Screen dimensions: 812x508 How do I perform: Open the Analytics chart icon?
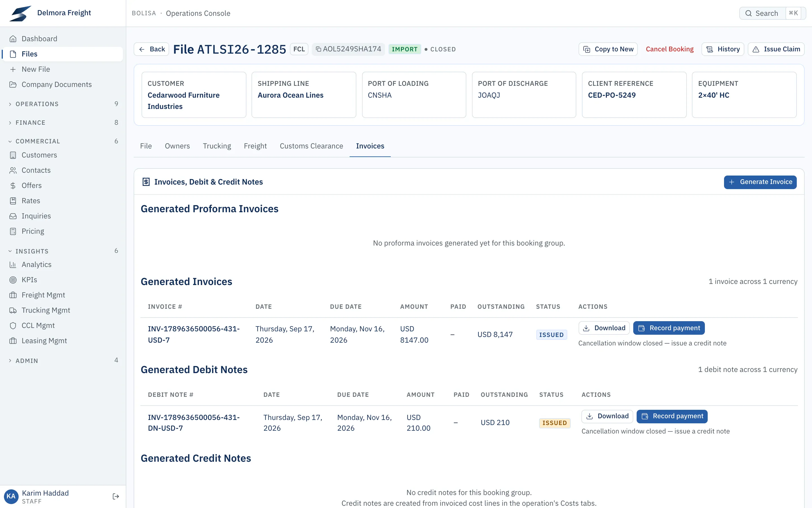pyautogui.click(x=13, y=264)
